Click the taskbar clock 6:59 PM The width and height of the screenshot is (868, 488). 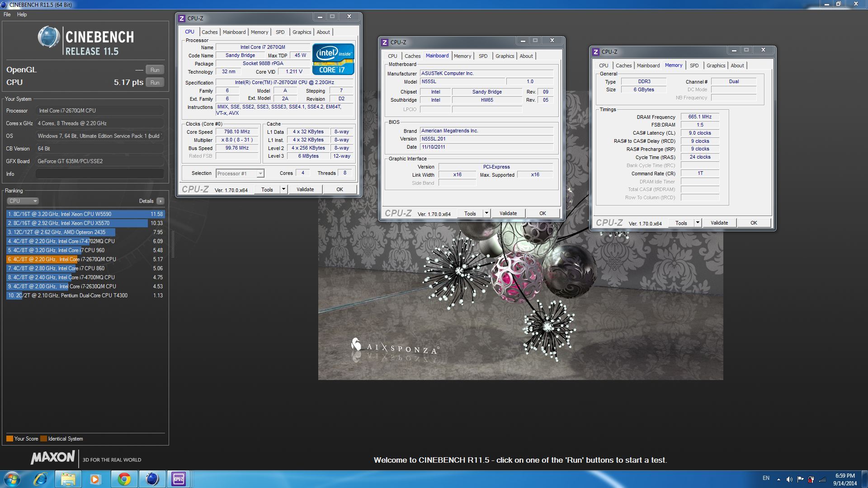point(845,476)
